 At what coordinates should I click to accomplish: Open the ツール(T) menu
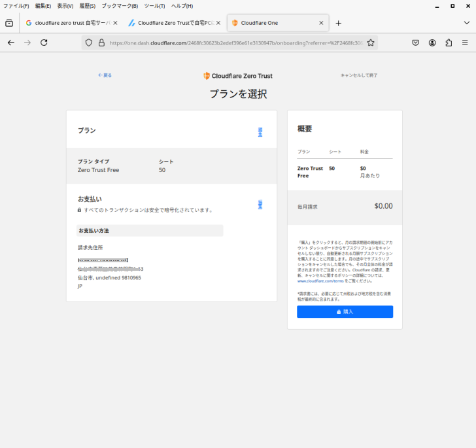pyautogui.click(x=154, y=6)
